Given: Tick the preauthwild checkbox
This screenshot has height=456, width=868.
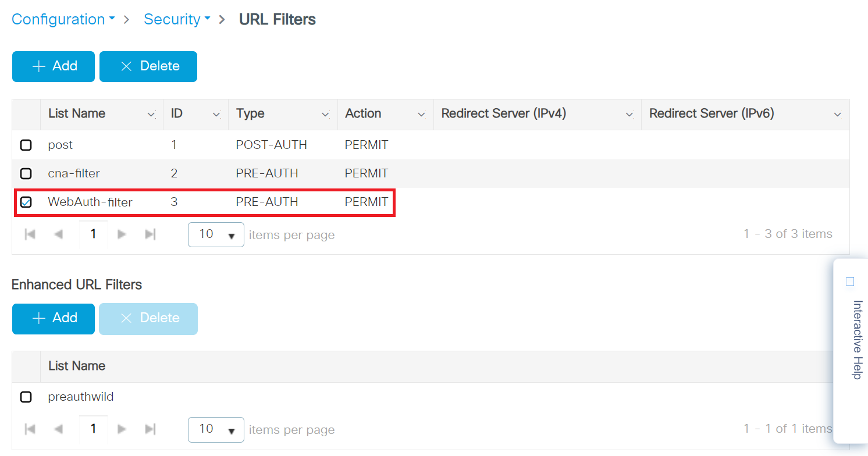Looking at the screenshot, I should 26,397.
